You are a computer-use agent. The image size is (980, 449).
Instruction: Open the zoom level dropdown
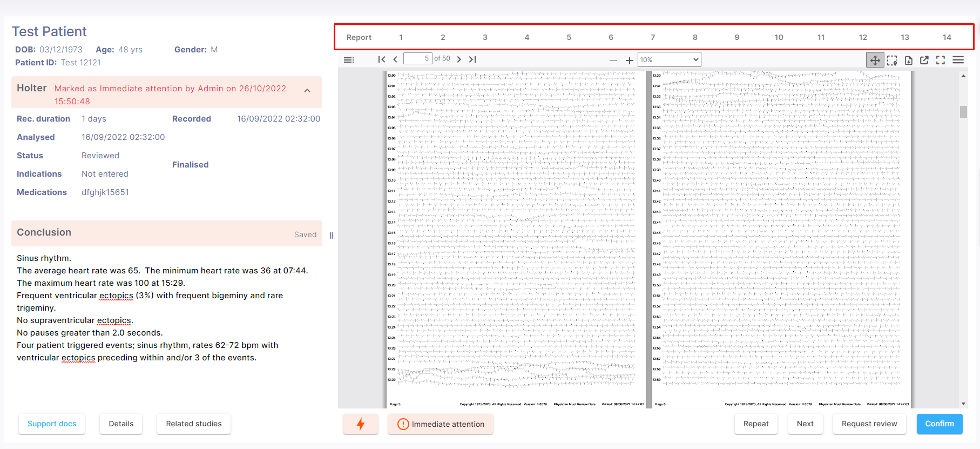(x=669, y=60)
